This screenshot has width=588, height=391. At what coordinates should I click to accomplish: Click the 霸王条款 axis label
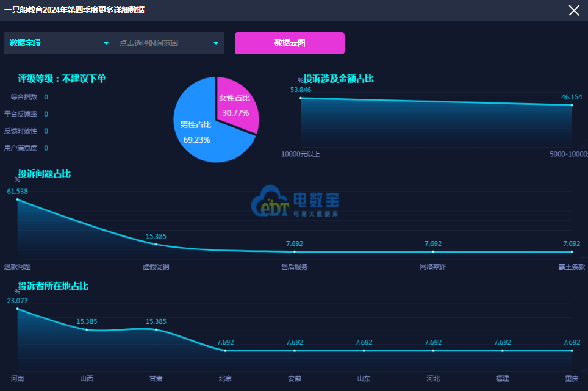[x=572, y=267]
